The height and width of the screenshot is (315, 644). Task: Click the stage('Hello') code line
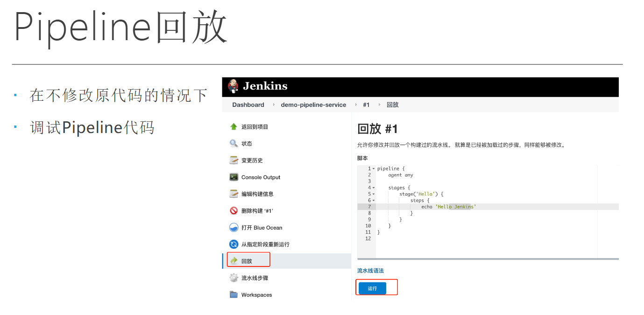[x=421, y=194]
